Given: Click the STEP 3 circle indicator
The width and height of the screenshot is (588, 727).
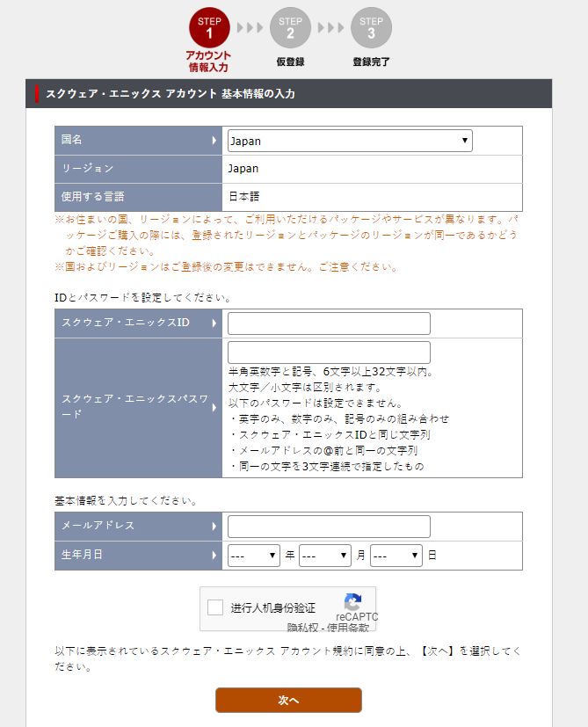Looking at the screenshot, I should pyautogui.click(x=371, y=28).
